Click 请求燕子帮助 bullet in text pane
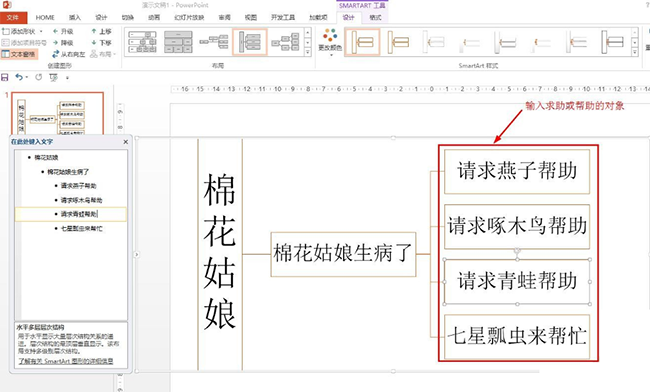This screenshot has height=392, width=650. [78, 186]
